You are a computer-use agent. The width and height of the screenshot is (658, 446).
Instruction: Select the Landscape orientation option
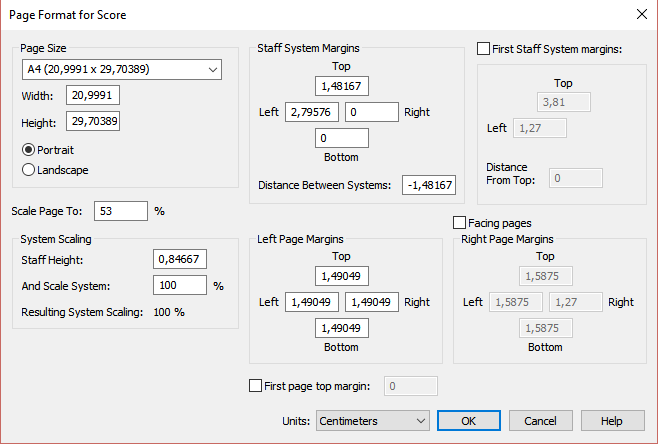29,170
